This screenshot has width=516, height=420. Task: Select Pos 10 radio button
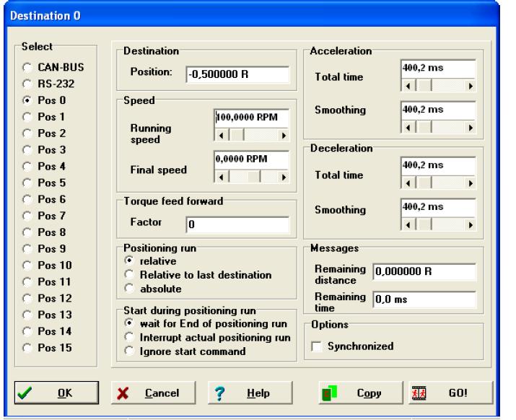[27, 266]
